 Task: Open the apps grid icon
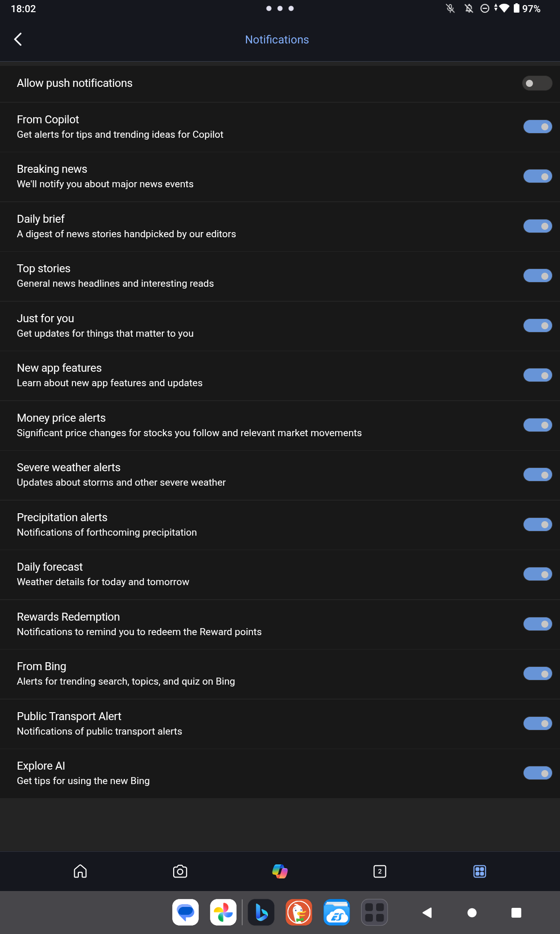point(480,871)
